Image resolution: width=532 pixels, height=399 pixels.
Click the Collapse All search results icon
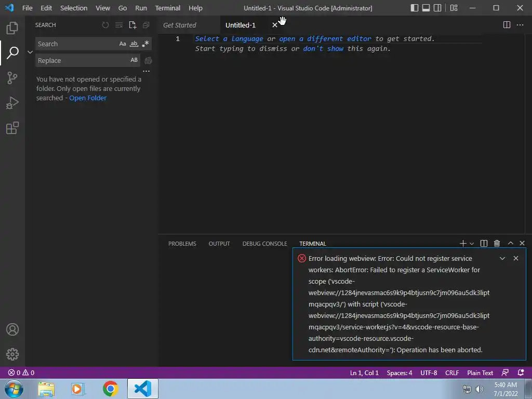[146, 25]
